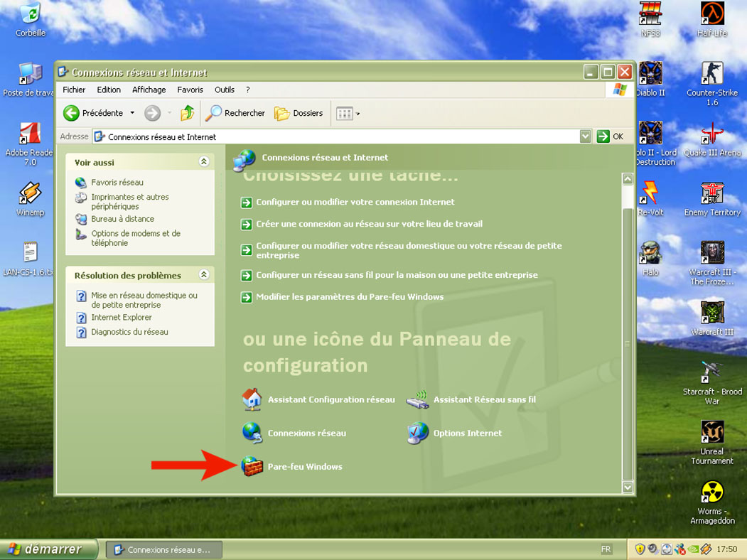Open the Affichage menu

point(149,90)
